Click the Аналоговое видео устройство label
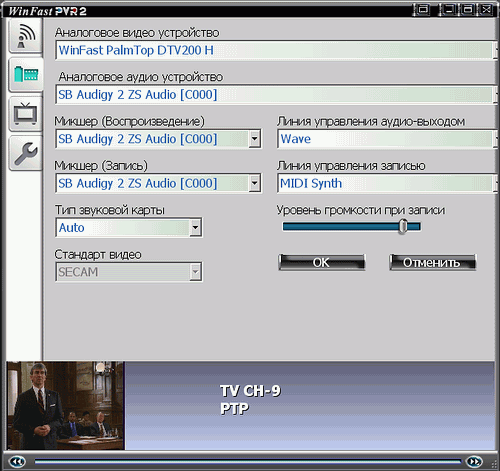The height and width of the screenshot is (471, 500). [x=137, y=33]
